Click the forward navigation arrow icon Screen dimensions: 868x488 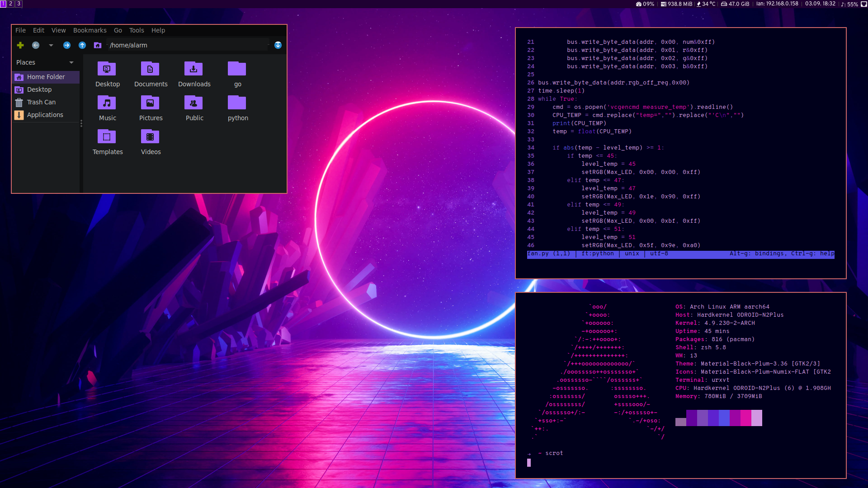click(67, 45)
